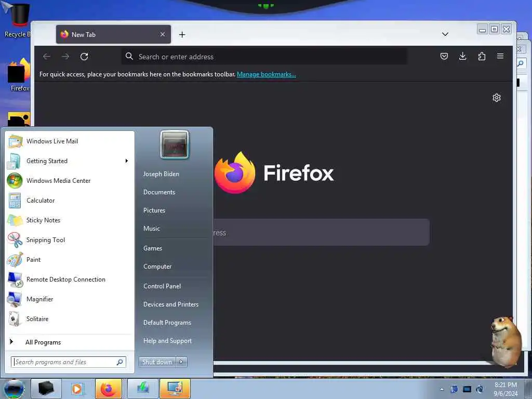Launch Windows Live Mail from Start menu

pyautogui.click(x=70, y=141)
